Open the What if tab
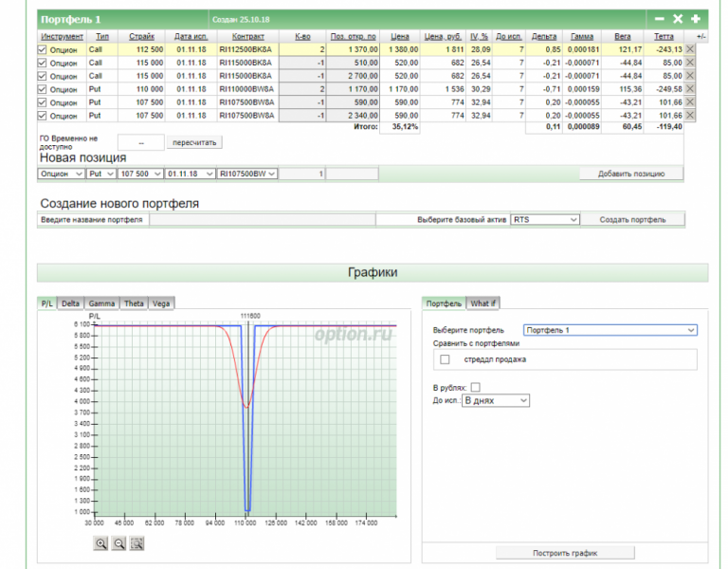 point(482,303)
